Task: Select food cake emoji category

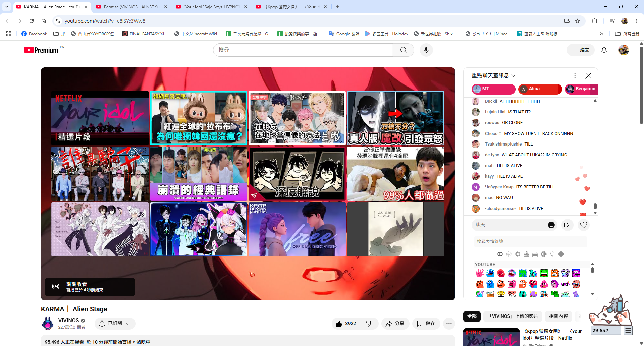Action: click(526, 254)
